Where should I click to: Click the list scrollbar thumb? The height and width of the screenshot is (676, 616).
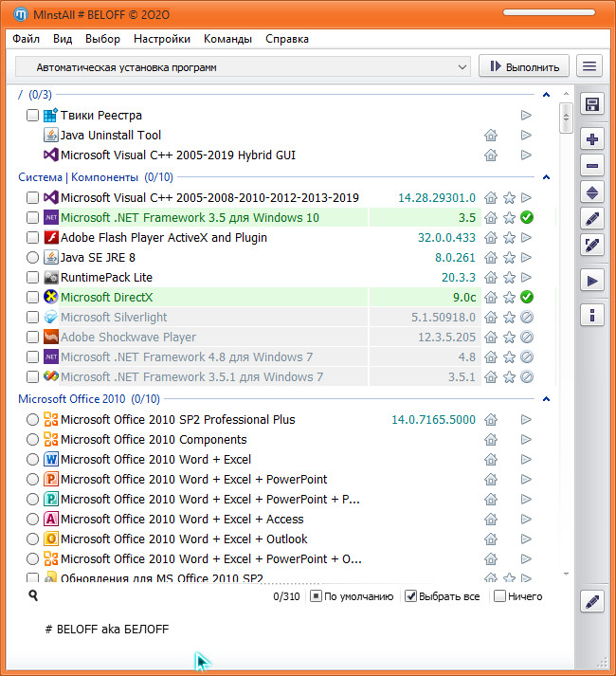(x=566, y=118)
